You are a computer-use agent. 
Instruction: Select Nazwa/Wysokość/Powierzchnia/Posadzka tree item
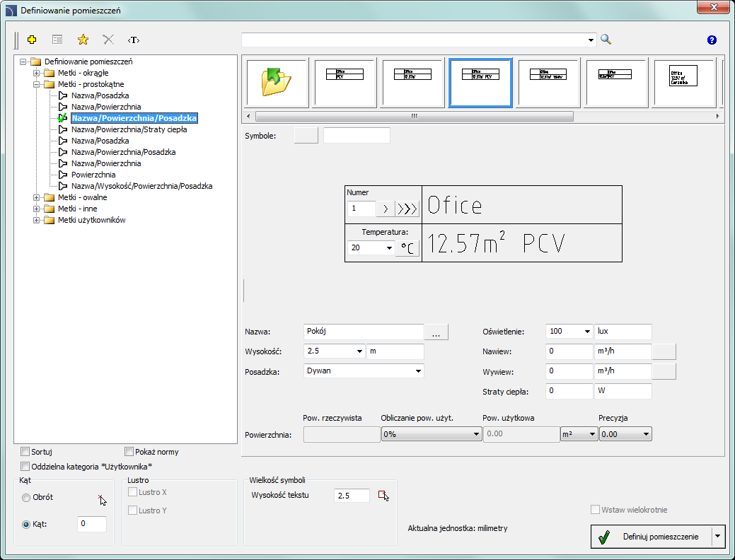point(141,186)
